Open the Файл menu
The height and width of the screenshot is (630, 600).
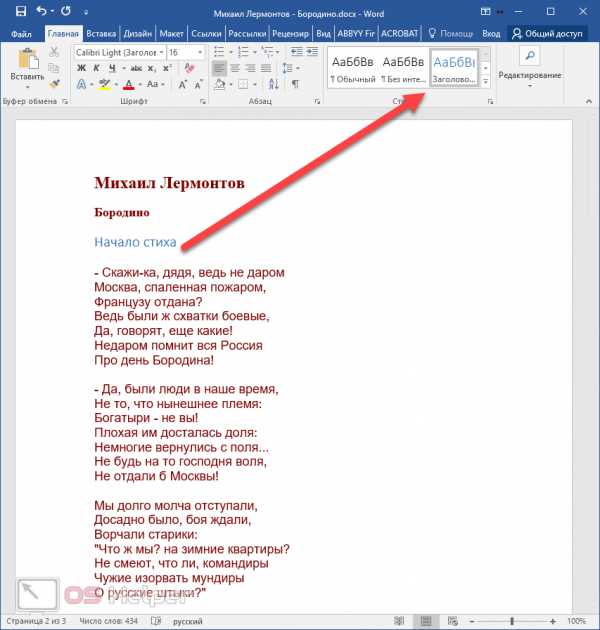click(21, 34)
